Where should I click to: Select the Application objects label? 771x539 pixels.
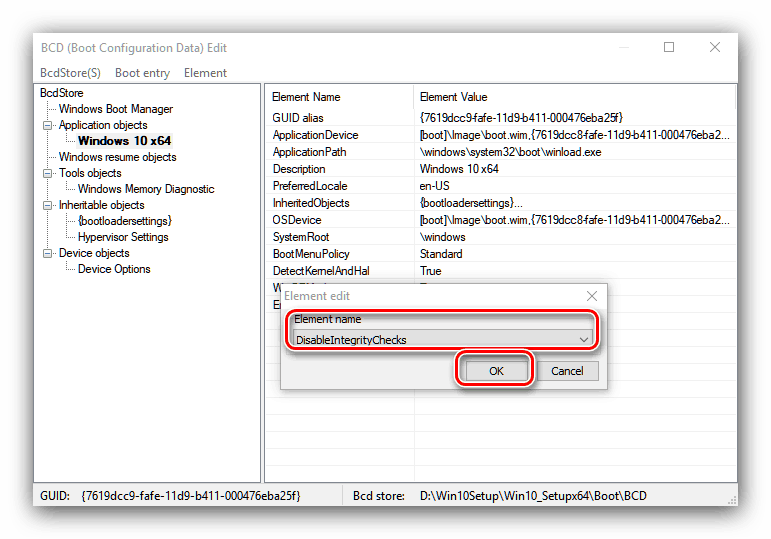point(103,125)
